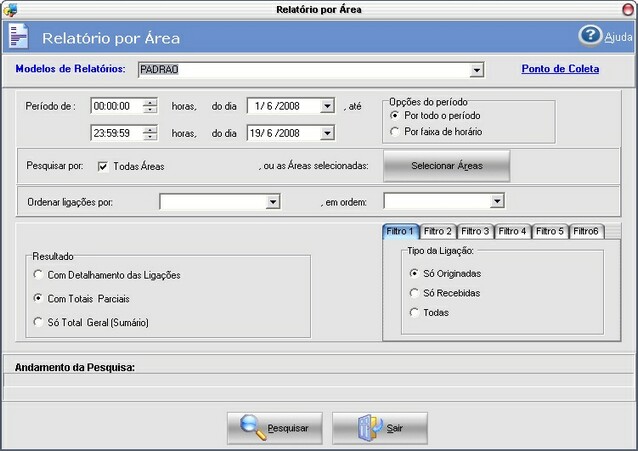Select Por faixa de horário option
The image size is (638, 451).
click(394, 132)
